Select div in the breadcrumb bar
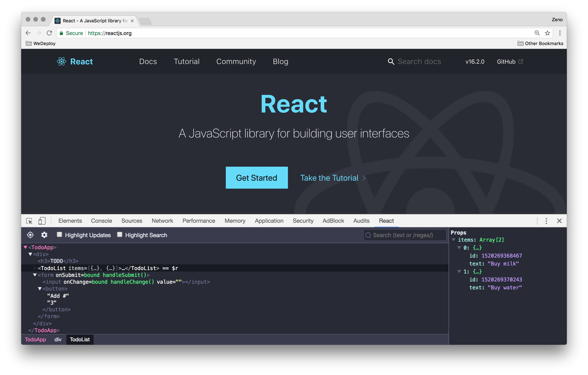The image size is (588, 375). tap(58, 339)
